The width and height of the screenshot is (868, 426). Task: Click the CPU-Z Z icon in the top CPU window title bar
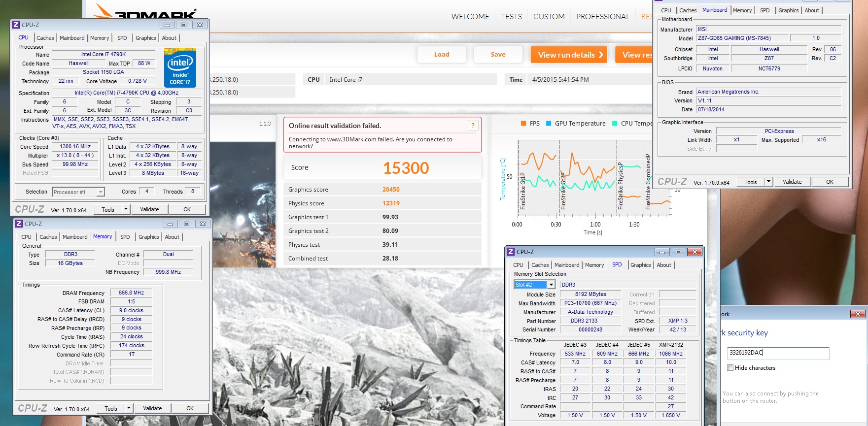click(16, 25)
